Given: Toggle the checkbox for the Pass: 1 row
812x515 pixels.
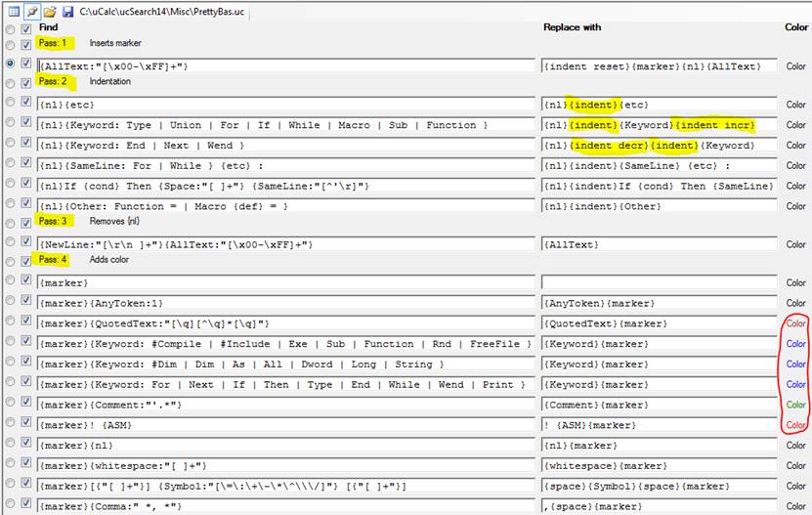Looking at the screenshot, I should [x=26, y=44].
